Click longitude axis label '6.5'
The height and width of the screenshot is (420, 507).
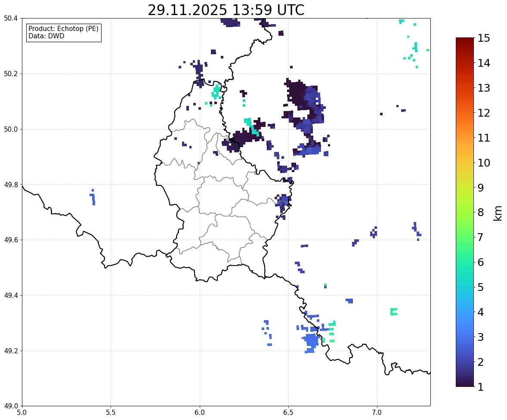288,413
